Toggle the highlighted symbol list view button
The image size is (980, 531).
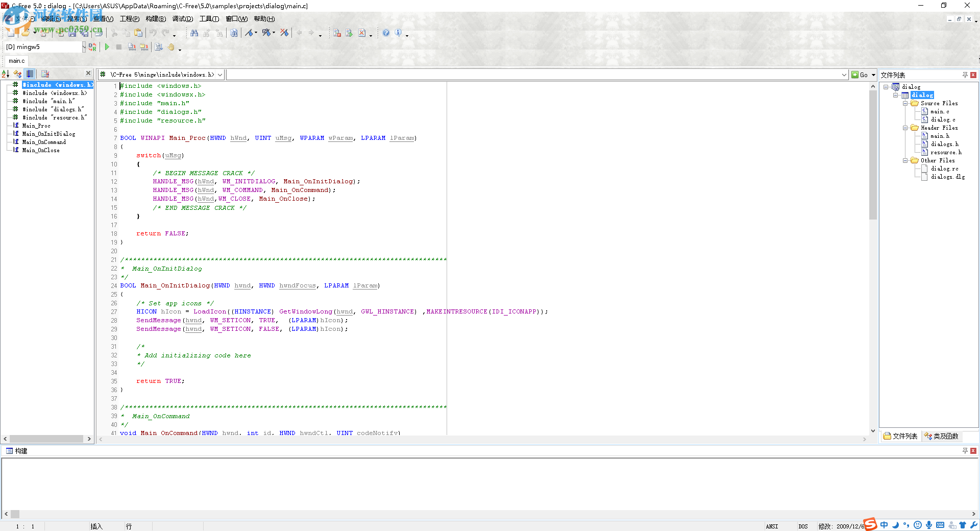coord(30,74)
